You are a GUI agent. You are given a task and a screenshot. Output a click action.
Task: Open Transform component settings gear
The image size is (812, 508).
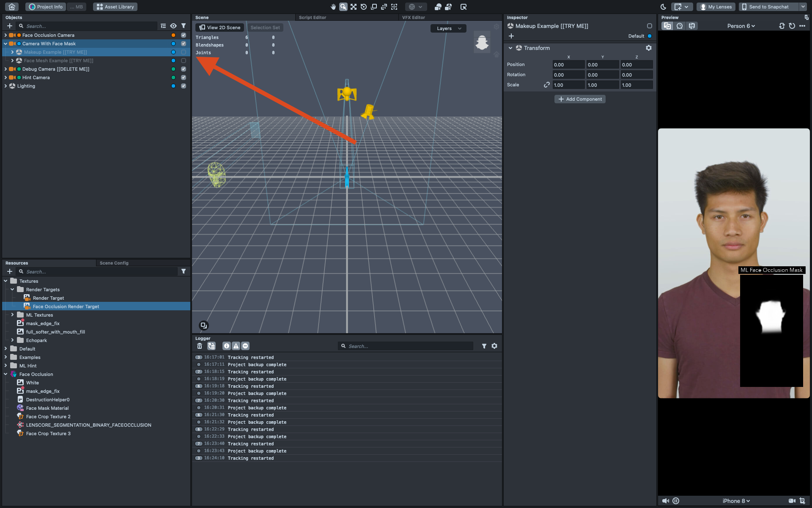pos(649,48)
